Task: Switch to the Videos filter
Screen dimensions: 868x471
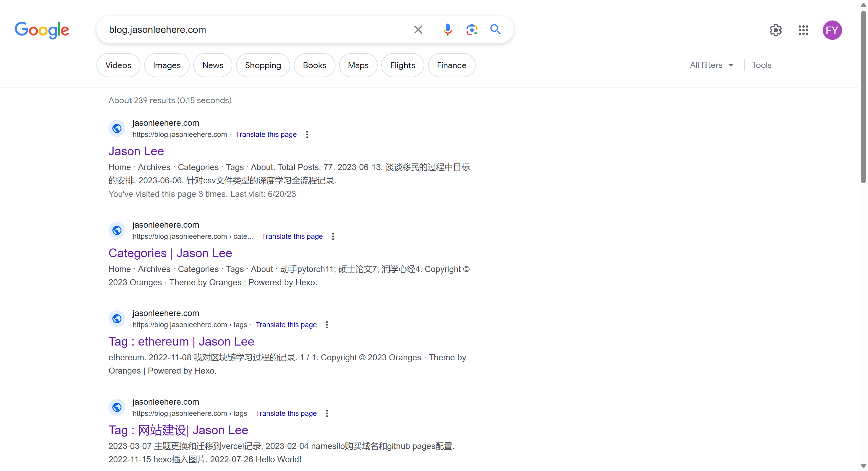Action: [x=118, y=65]
